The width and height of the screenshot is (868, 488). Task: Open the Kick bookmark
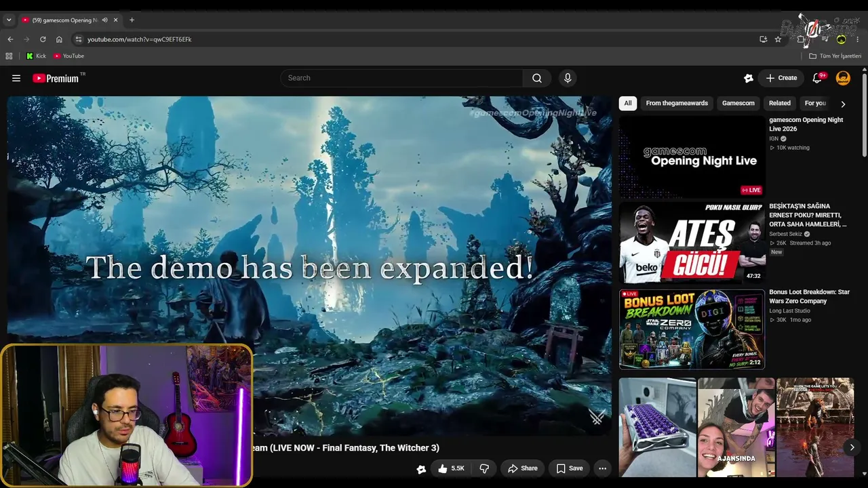coord(36,56)
